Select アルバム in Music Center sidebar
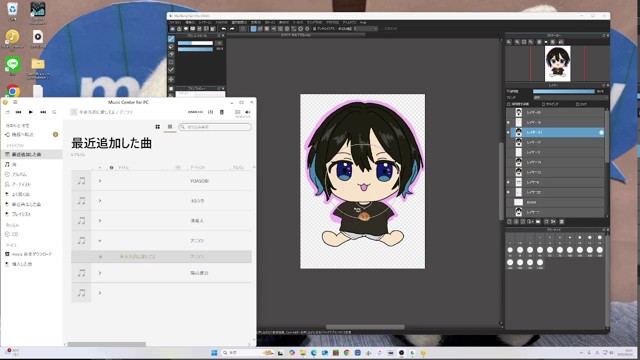The height and width of the screenshot is (360, 640). [x=19, y=174]
